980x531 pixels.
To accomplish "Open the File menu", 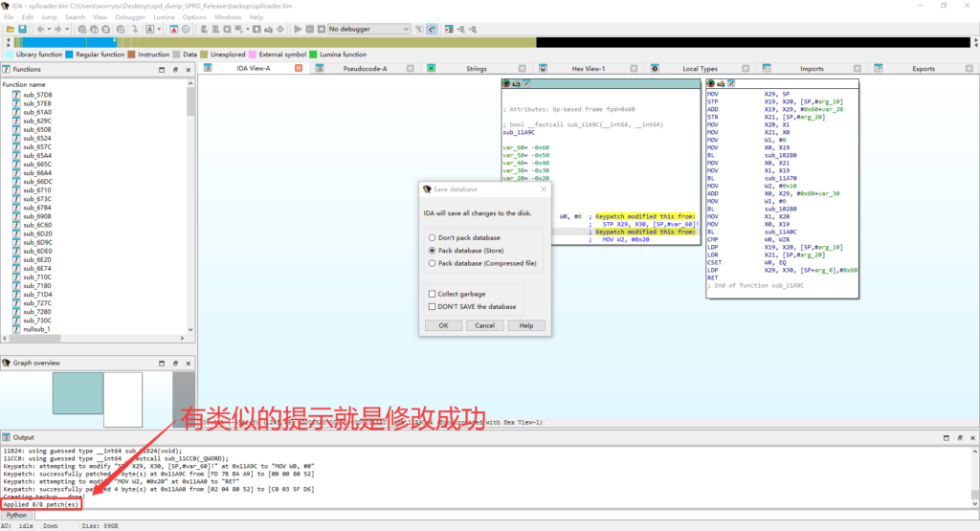I will [x=9, y=17].
